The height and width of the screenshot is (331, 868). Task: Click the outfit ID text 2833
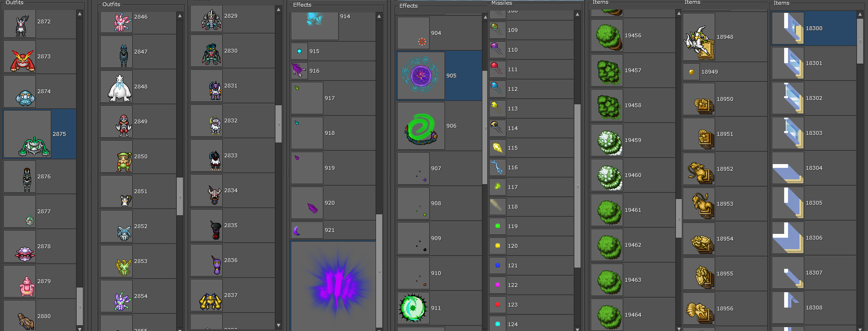coord(231,155)
